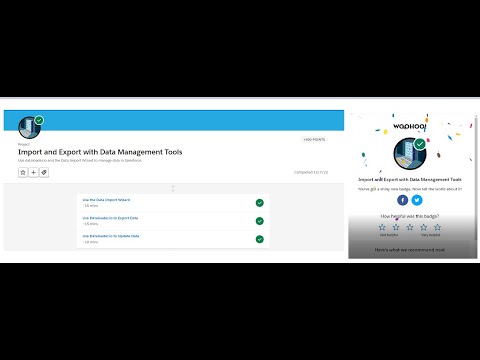Click the plus add-to-trailmix button
Screen dimensions: 480x360
click(34, 172)
